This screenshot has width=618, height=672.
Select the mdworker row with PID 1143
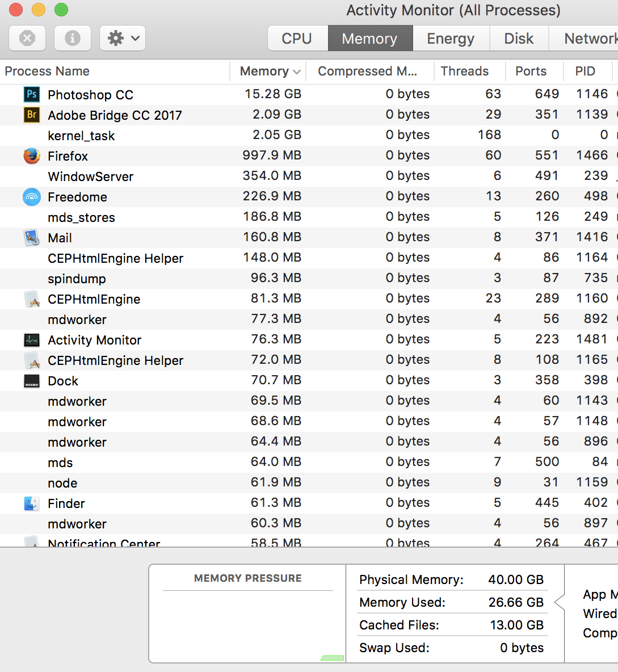(309, 401)
